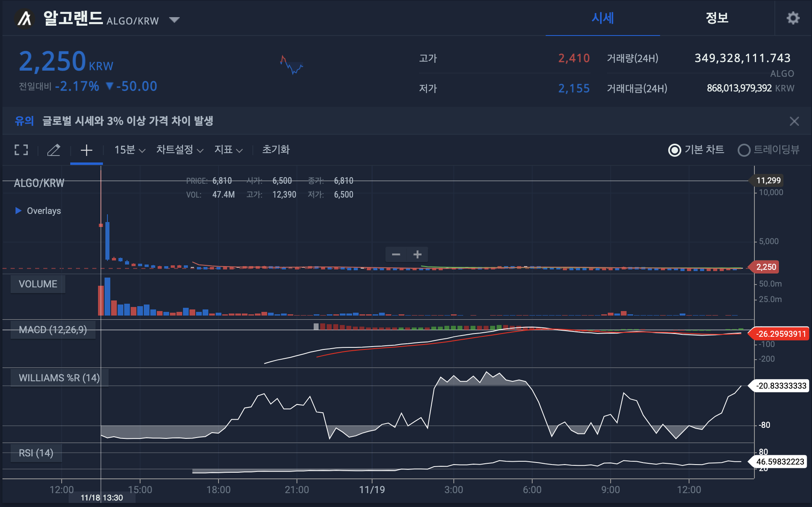Expand the Overlays disclosure triangle
This screenshot has height=507, width=812.
click(x=18, y=211)
